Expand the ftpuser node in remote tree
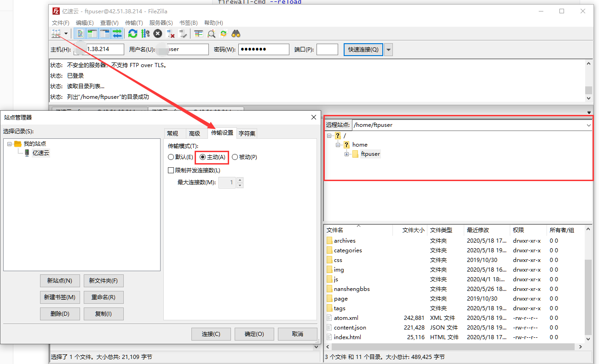 347,154
